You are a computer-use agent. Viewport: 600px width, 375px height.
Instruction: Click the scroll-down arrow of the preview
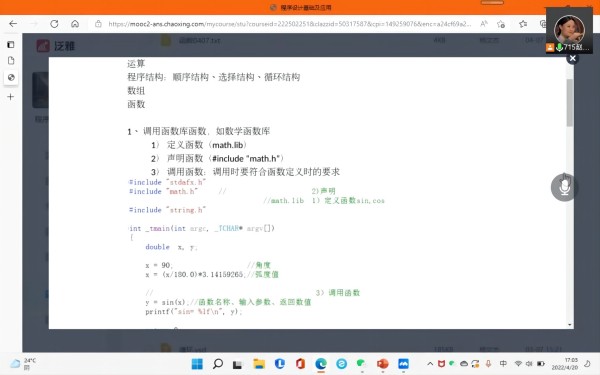[570, 324]
